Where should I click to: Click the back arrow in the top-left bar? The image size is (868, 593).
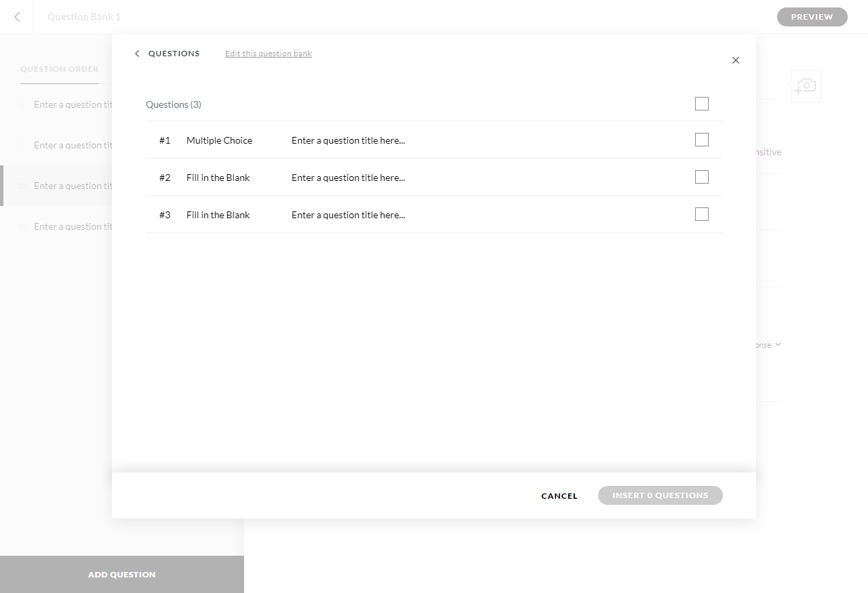[x=16, y=17]
